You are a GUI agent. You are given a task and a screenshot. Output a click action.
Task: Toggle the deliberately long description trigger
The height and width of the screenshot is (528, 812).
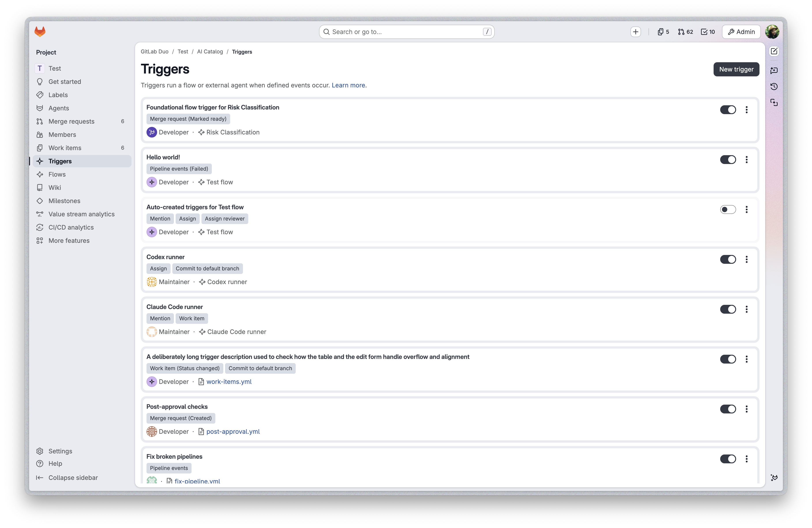tap(728, 359)
